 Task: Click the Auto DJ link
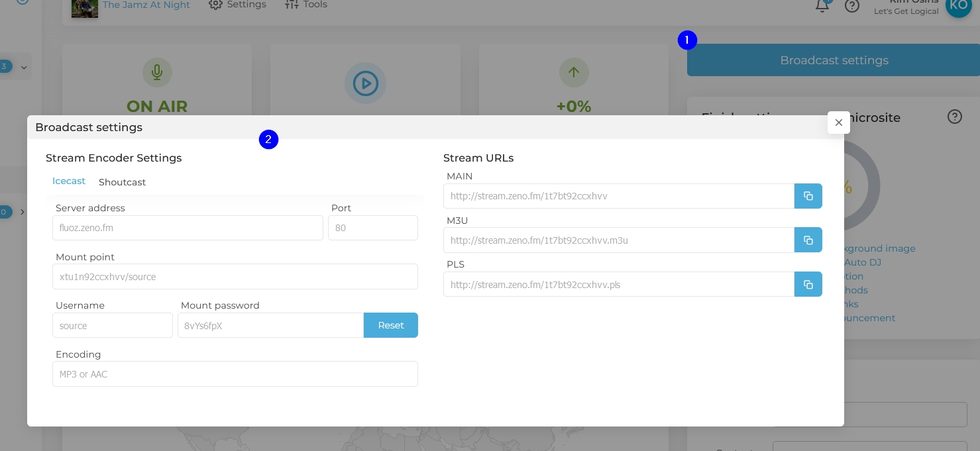coord(863,262)
